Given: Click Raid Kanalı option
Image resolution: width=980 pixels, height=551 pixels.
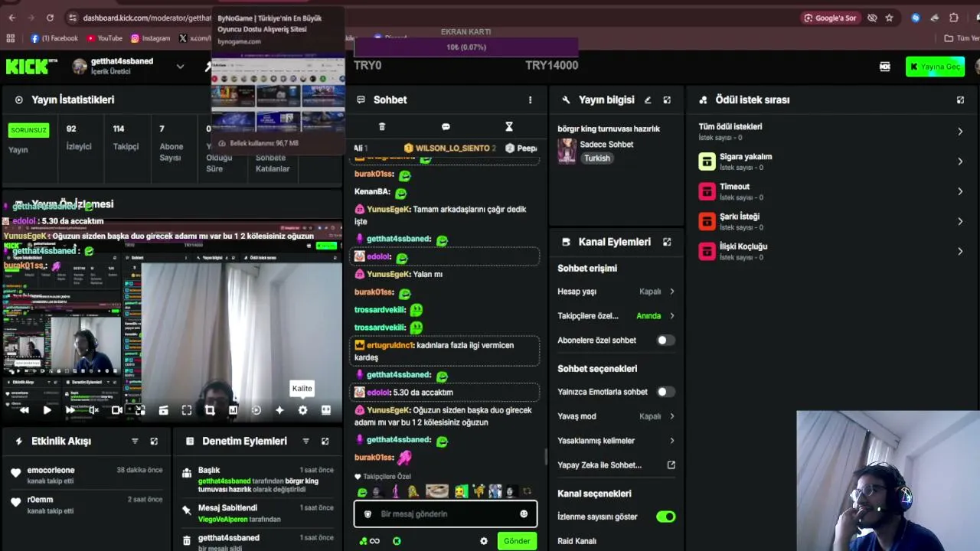Looking at the screenshot, I should (x=577, y=541).
